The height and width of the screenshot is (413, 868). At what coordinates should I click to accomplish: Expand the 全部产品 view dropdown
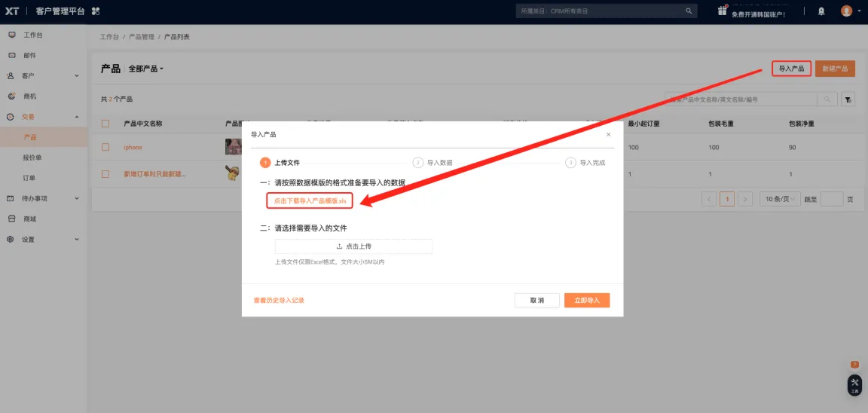(146, 69)
